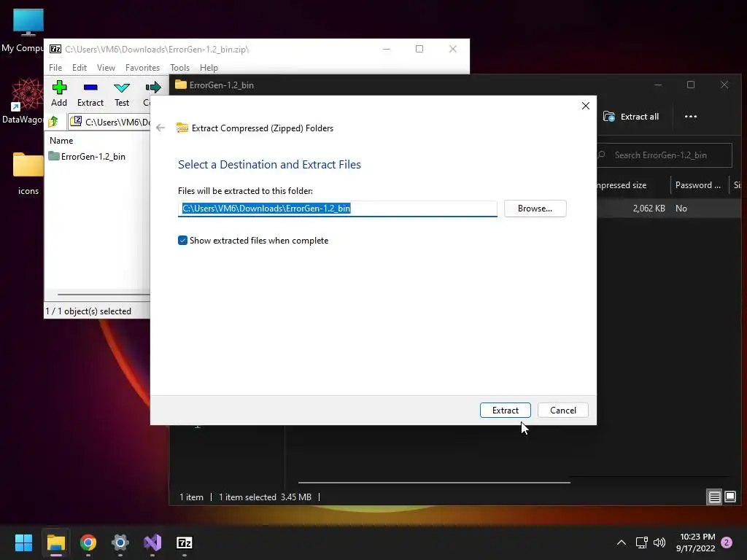Open View menu in 7-Zip
The height and width of the screenshot is (560, 747).
[x=106, y=68]
